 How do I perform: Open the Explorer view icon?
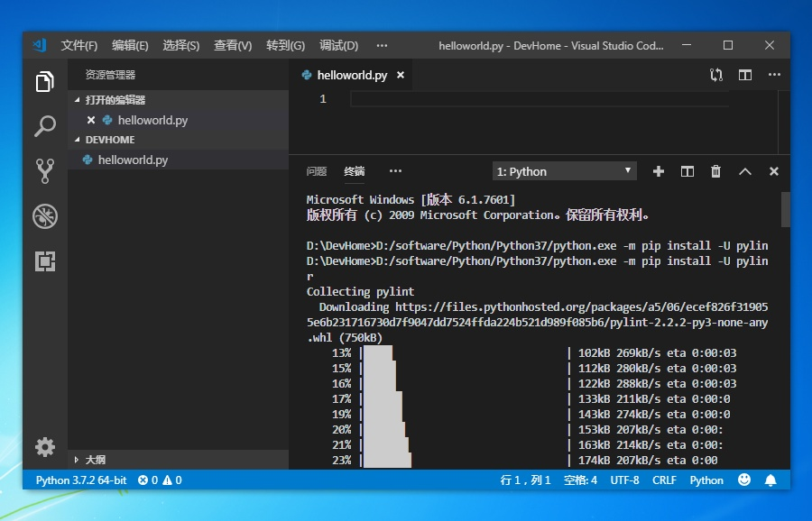[45, 81]
